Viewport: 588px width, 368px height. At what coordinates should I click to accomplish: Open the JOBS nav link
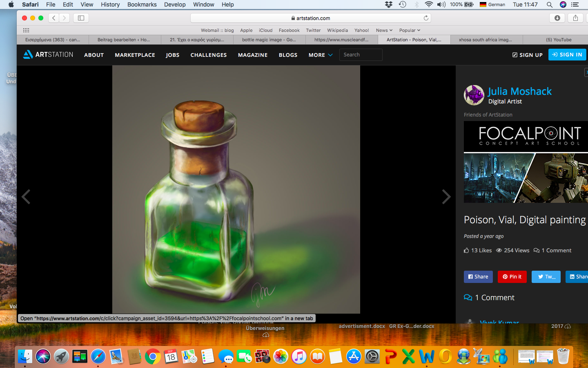coord(173,55)
